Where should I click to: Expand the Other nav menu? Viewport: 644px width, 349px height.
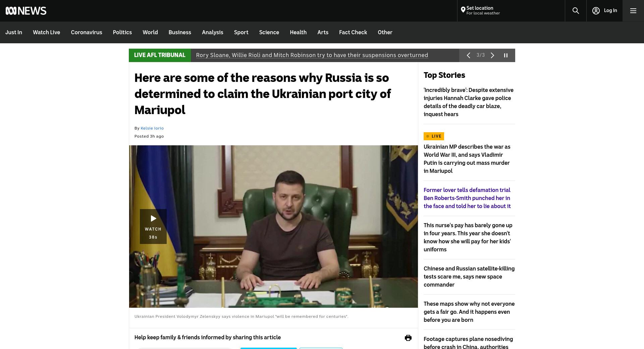pos(385,33)
